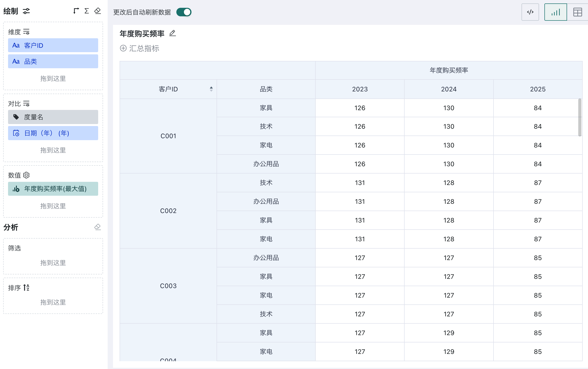Click plus icon to add summary metric
The width and height of the screenshot is (588, 369).
tap(123, 48)
